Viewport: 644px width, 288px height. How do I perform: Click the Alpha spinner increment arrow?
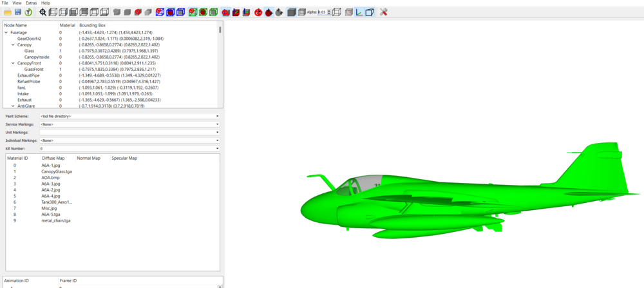[329, 11]
